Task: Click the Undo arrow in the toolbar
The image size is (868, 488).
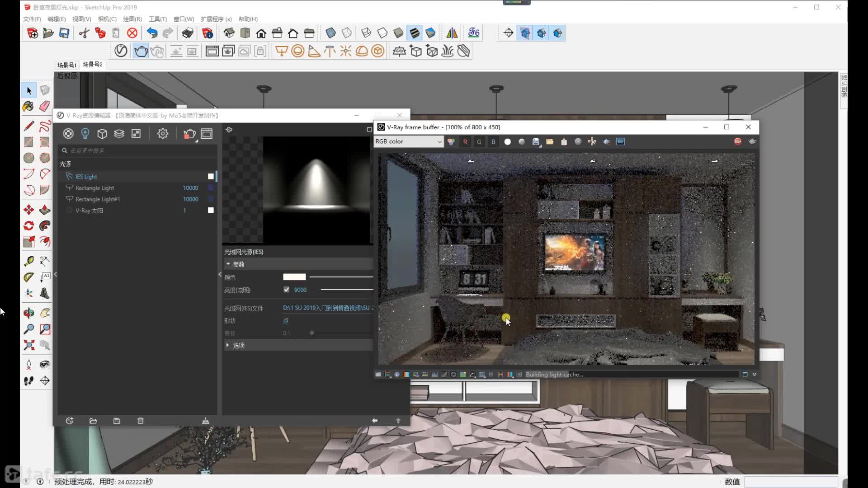Action: 152,33
